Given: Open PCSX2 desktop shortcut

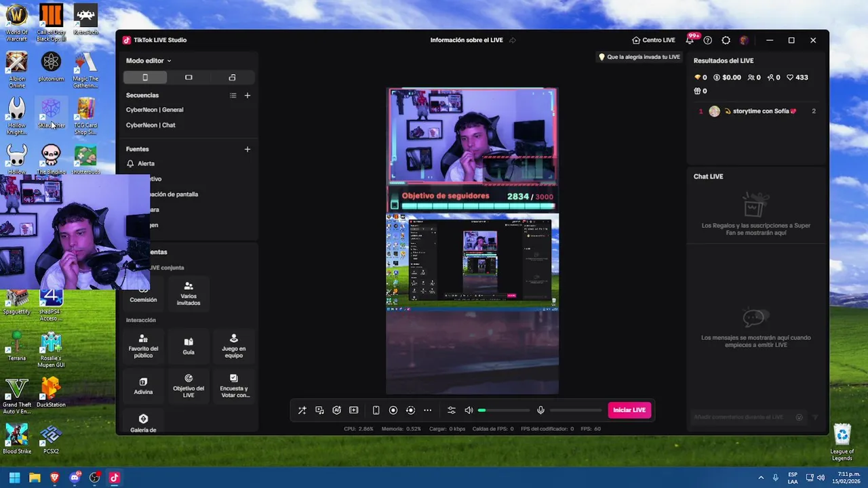Looking at the screenshot, I should coord(51,439).
